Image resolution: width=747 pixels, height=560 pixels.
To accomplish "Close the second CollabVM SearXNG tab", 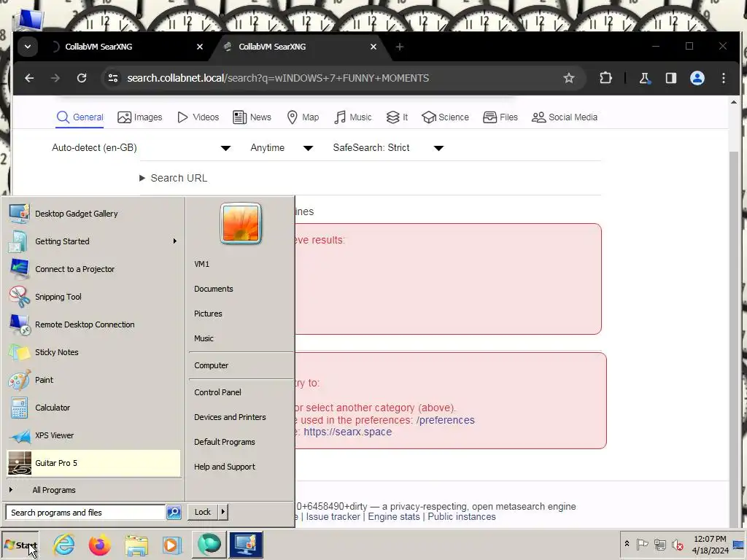I will (373, 47).
